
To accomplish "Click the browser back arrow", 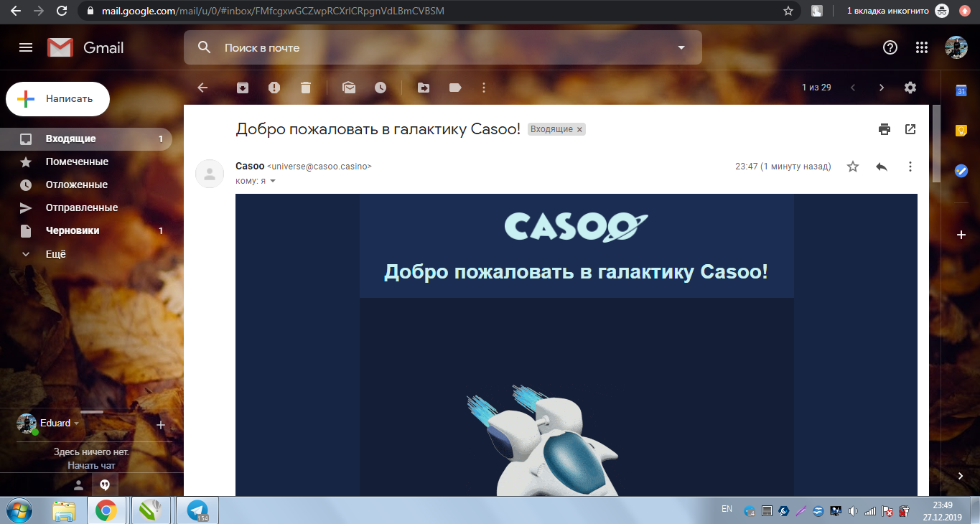I will 16,11.
